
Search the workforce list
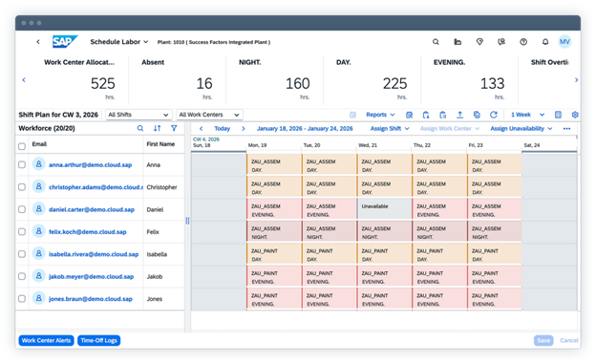pos(140,129)
